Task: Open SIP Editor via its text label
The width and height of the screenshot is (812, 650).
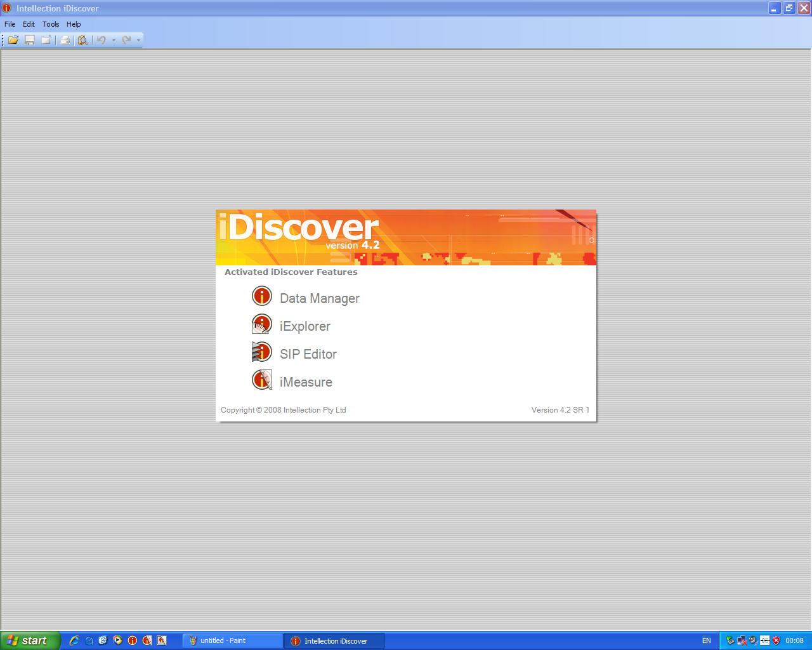Action: point(308,354)
